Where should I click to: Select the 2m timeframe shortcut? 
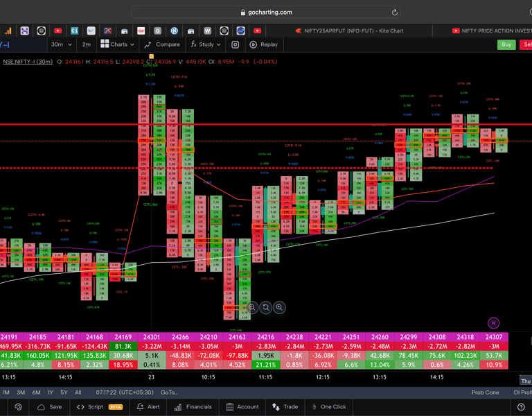point(86,44)
